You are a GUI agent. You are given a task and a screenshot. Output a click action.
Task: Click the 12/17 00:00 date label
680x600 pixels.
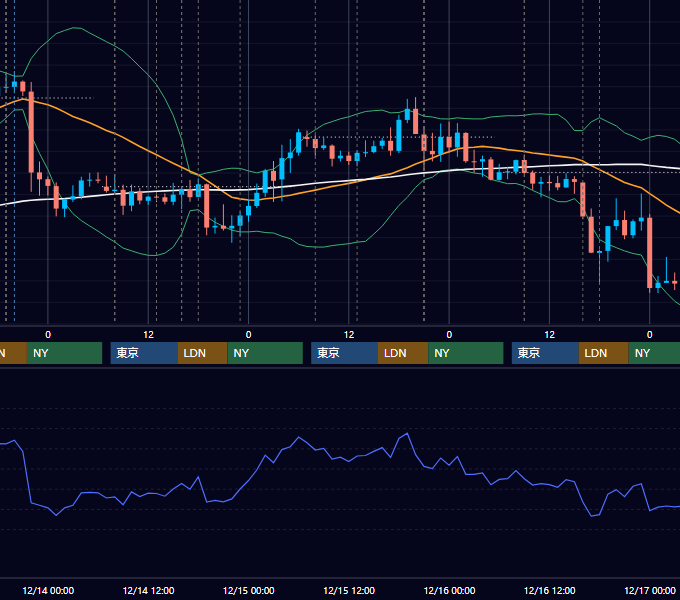click(650, 590)
